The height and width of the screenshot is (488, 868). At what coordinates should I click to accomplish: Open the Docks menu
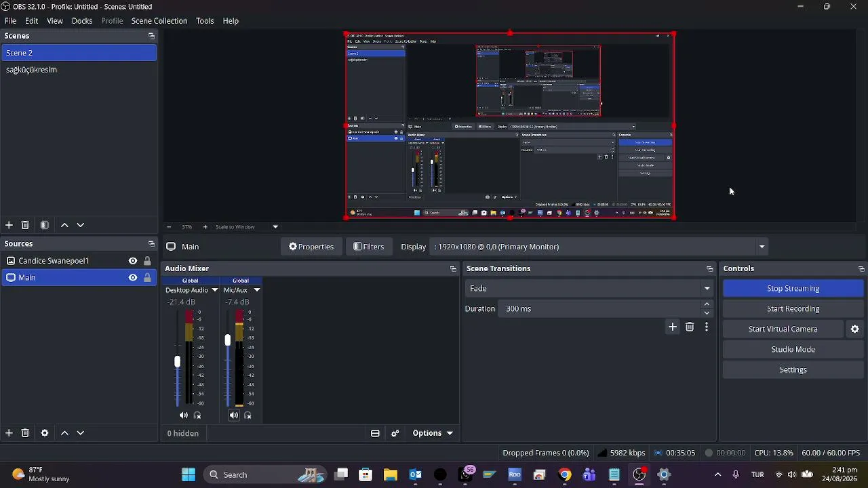click(82, 21)
